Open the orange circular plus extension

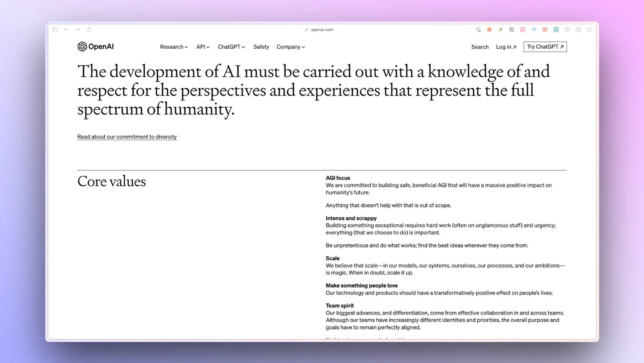[489, 30]
